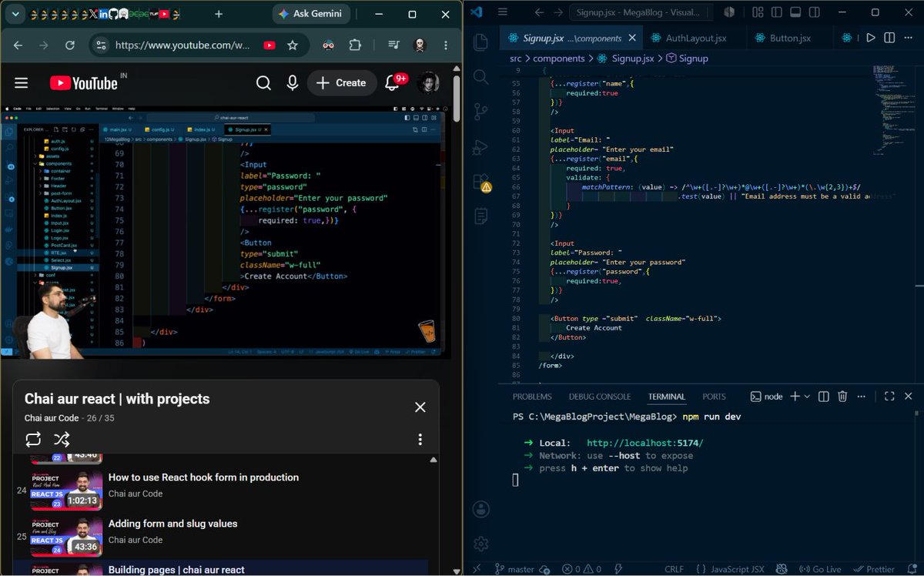Viewport: 924px width, 576px height.
Task: Open the PROBLEMS panel tab
Action: (532, 397)
